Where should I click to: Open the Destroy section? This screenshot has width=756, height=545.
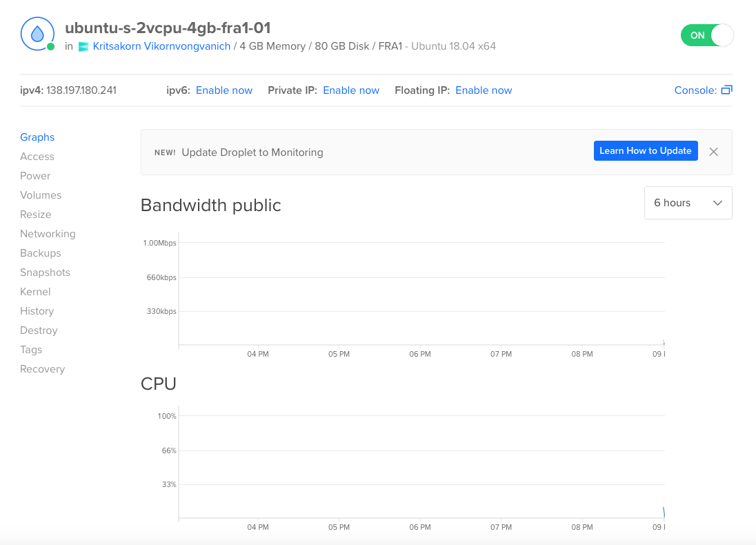point(39,330)
